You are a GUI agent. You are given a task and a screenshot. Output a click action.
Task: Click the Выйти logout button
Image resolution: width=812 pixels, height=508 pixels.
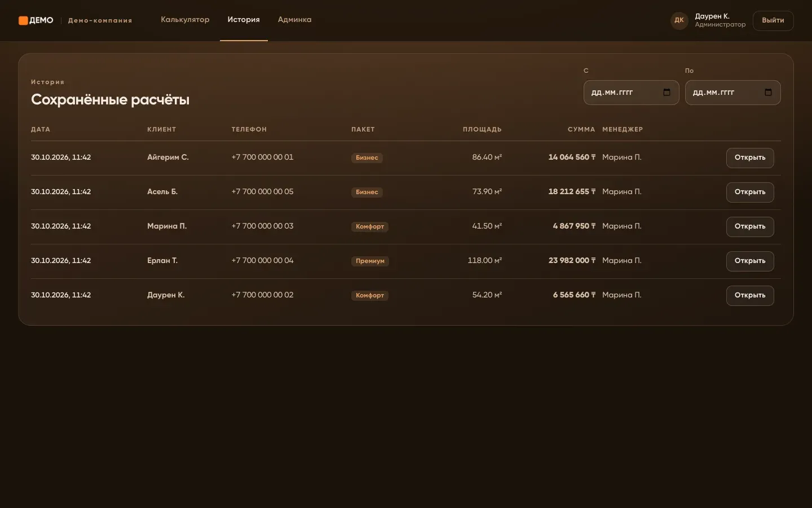[773, 20]
